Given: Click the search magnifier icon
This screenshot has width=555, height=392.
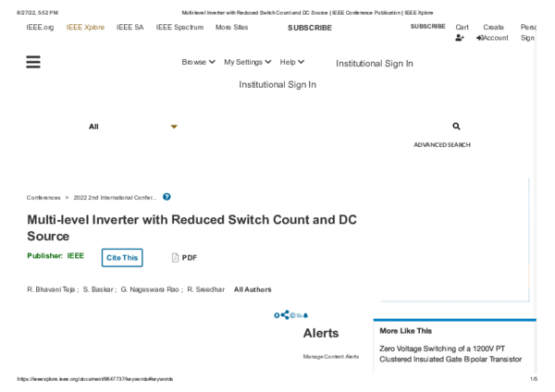Looking at the screenshot, I should point(456,126).
